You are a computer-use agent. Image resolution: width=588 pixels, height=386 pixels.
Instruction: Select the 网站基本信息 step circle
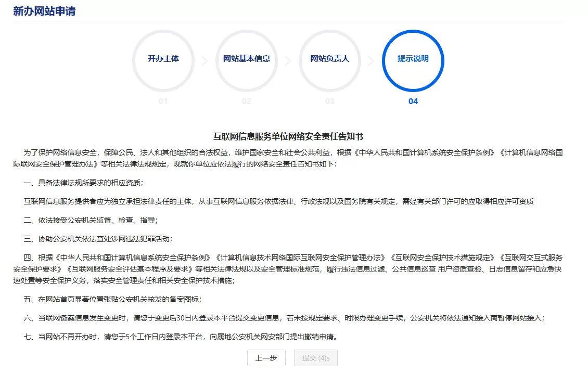tap(246, 60)
